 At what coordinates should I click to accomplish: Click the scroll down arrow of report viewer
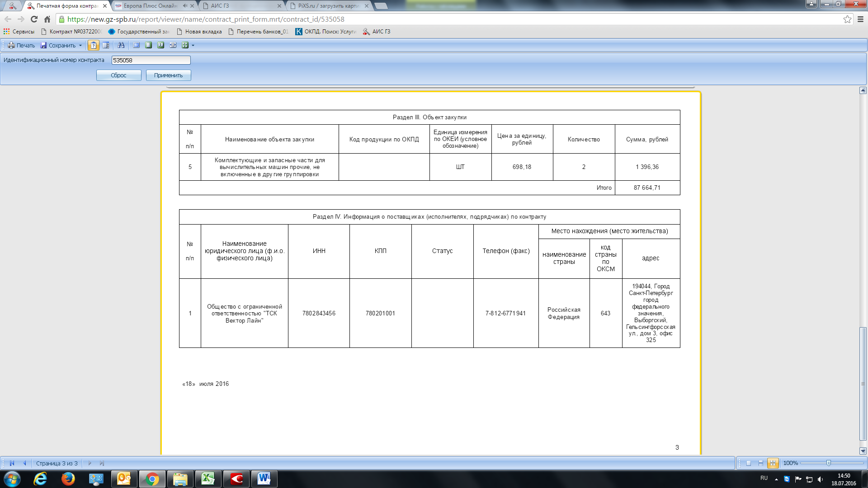pos(863,451)
